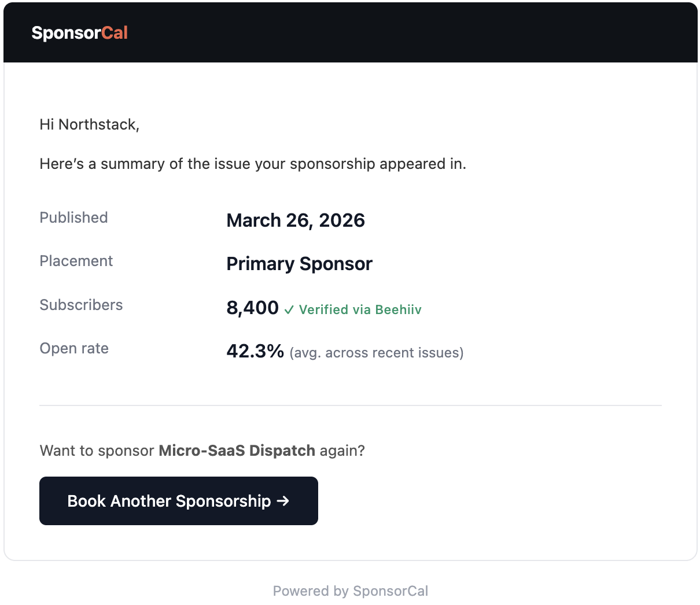Click 'Micro-SaaS Dispatch' newsletter name
The height and width of the screenshot is (605, 700).
click(237, 451)
